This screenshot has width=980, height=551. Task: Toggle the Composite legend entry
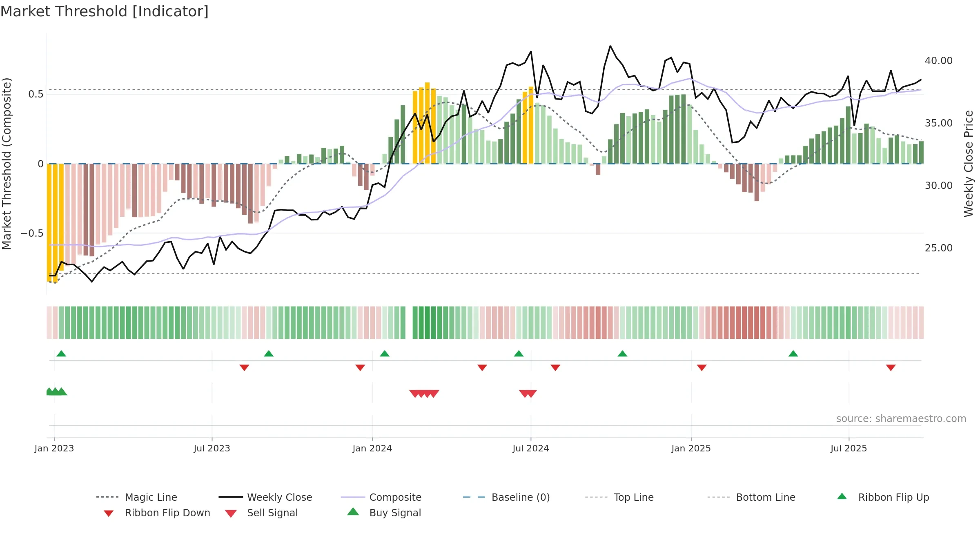tap(381, 497)
